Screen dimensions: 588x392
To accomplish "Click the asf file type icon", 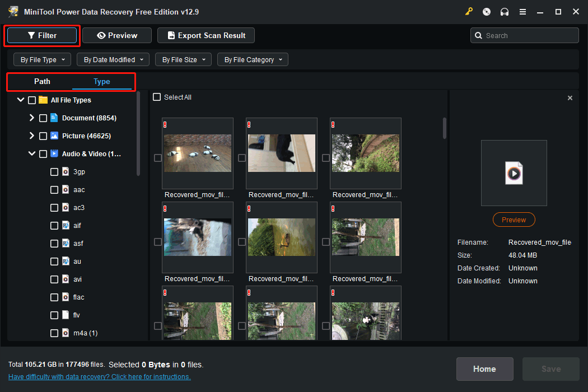I will pyautogui.click(x=66, y=243).
